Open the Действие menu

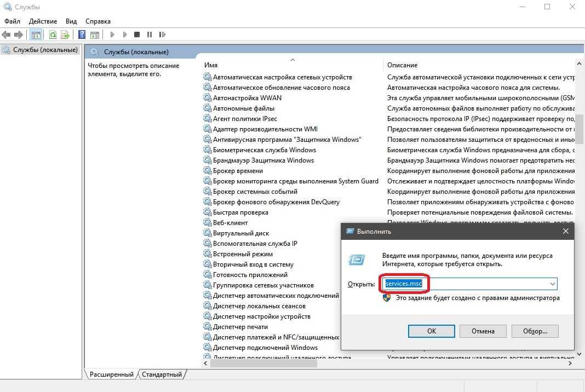point(43,21)
